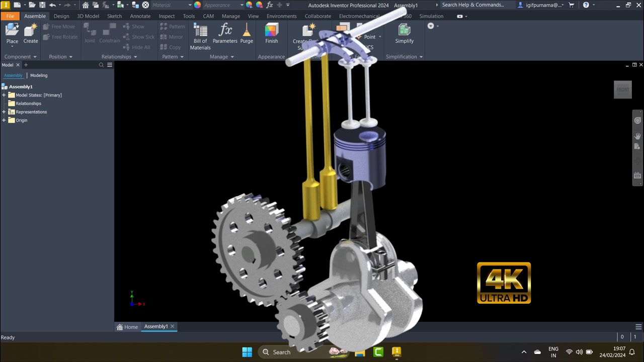Click the Free Rotate tool
This screenshot has width=644, height=362.
[60, 37]
